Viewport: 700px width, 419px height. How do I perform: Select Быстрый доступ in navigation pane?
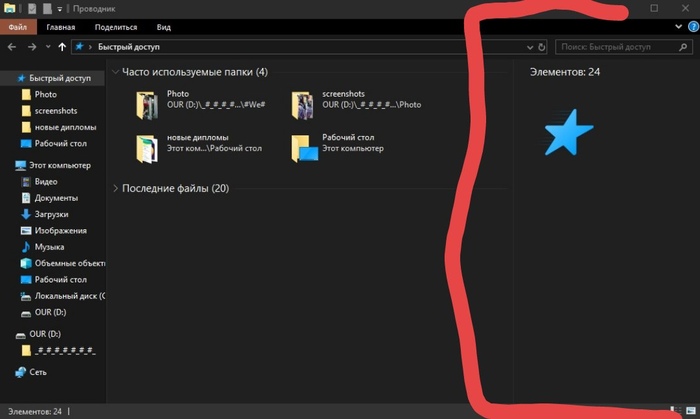[54, 78]
